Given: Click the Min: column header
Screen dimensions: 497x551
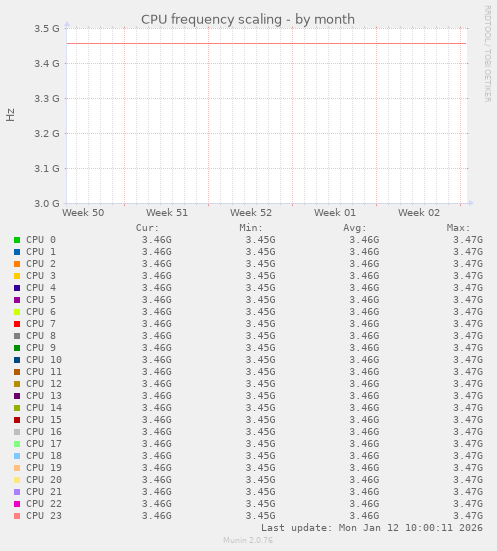Looking at the screenshot, I should pos(251,228).
